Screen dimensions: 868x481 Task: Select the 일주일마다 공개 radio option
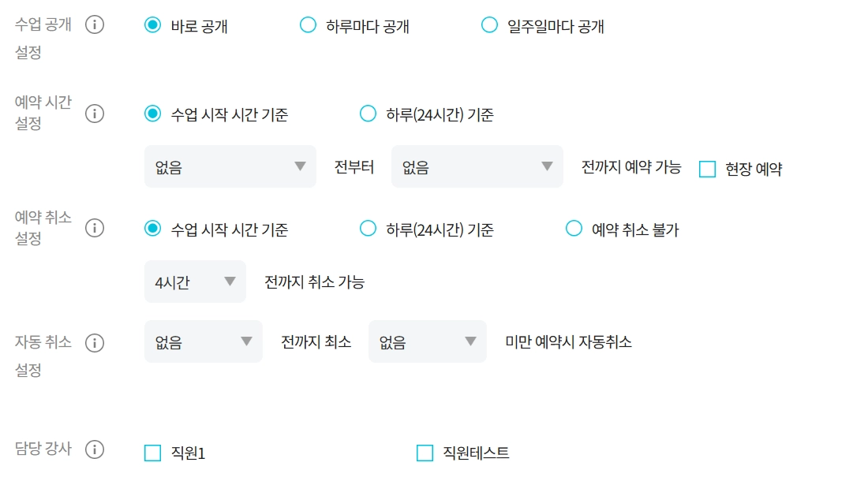[489, 25]
